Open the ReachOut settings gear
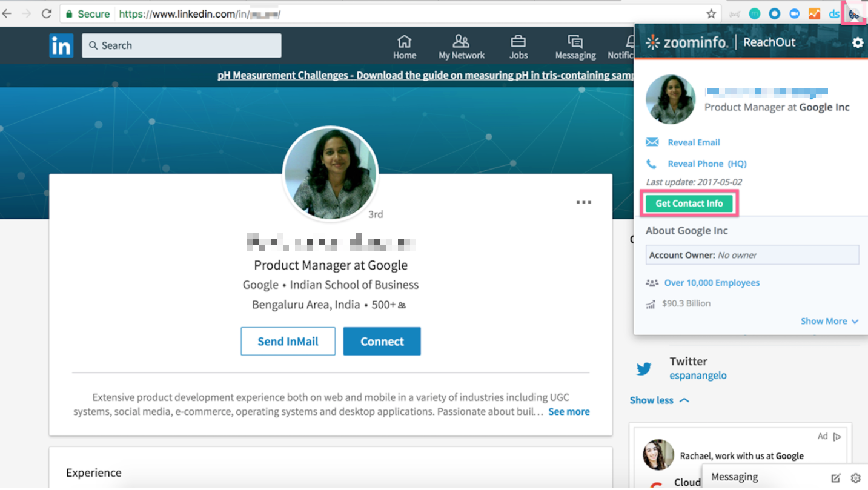868x490 pixels. [856, 42]
